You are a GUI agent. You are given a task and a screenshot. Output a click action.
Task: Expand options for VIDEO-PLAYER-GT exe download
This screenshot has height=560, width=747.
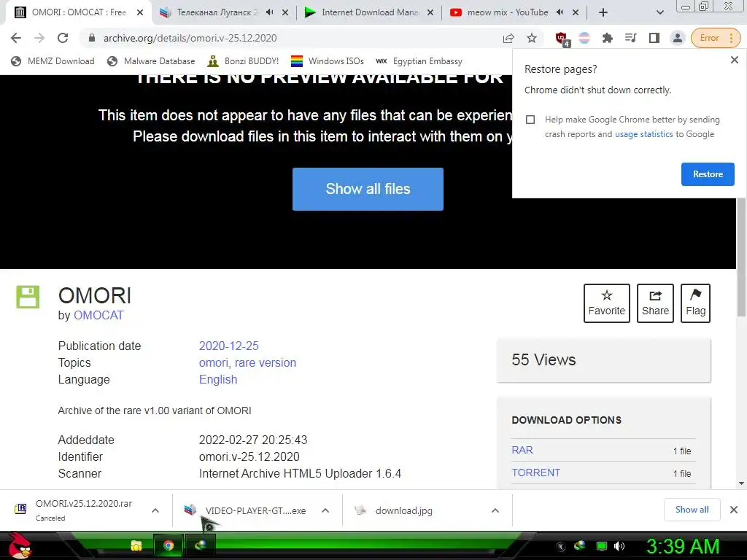[x=325, y=510]
